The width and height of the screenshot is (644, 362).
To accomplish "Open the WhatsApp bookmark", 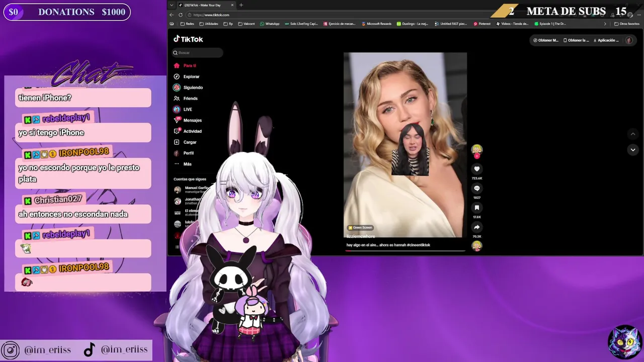I will click(x=269, y=24).
